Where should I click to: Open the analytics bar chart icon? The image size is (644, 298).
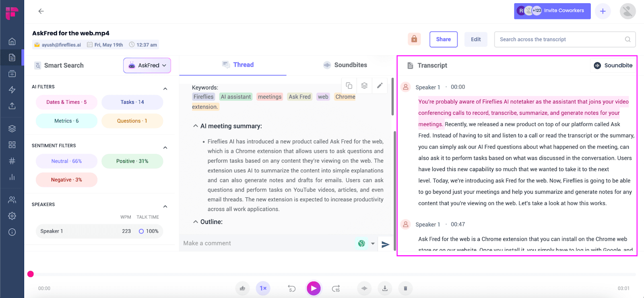tap(12, 177)
